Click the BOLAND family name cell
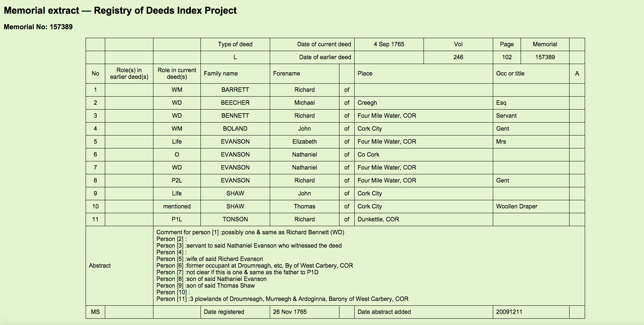The height and width of the screenshot is (325, 644). coord(235,128)
